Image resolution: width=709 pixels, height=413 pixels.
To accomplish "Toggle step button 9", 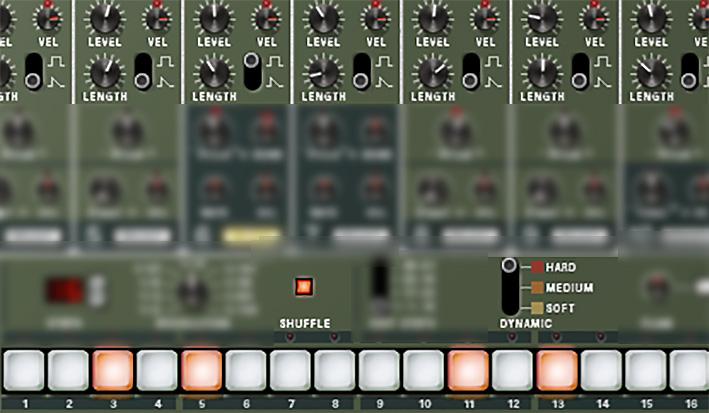I will [x=379, y=370].
